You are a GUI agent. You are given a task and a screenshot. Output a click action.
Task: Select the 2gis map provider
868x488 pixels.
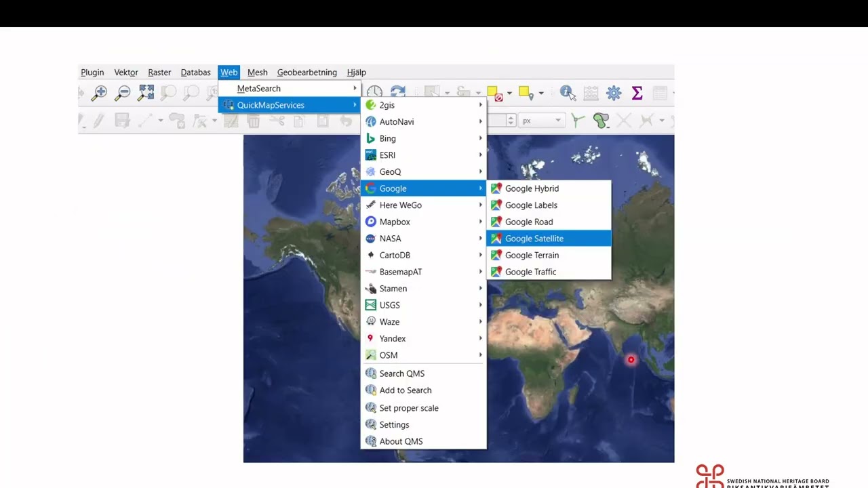(423, 105)
